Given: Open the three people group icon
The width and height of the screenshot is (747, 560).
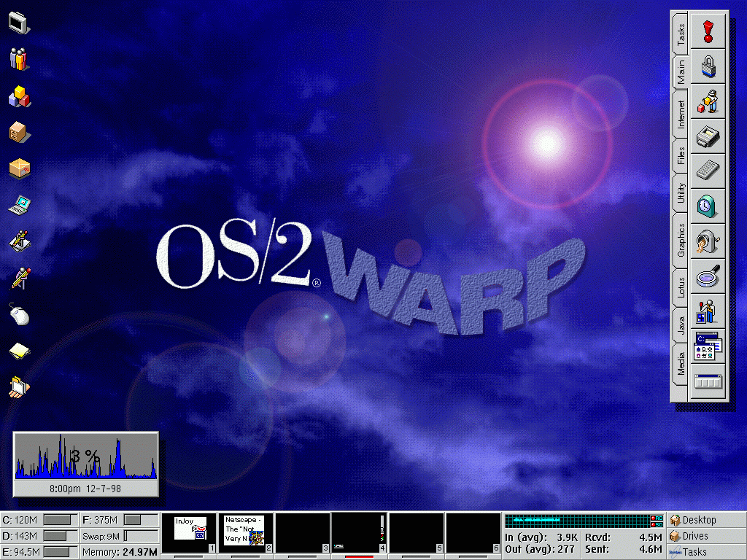Looking at the screenshot, I should tap(19, 59).
